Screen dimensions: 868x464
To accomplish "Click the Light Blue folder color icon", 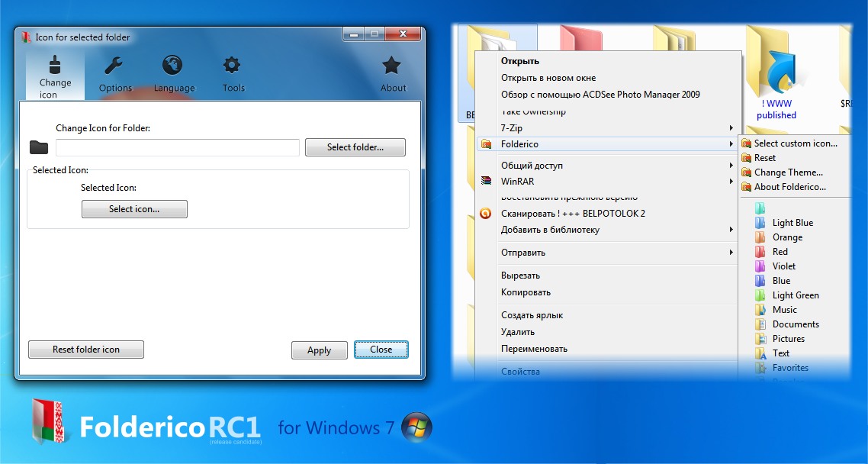I will pos(760,223).
